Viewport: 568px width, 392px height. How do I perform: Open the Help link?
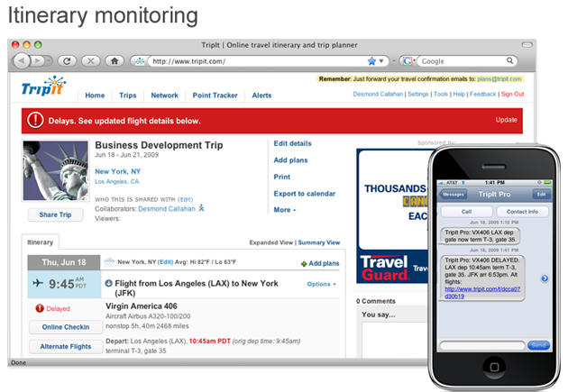(x=459, y=94)
